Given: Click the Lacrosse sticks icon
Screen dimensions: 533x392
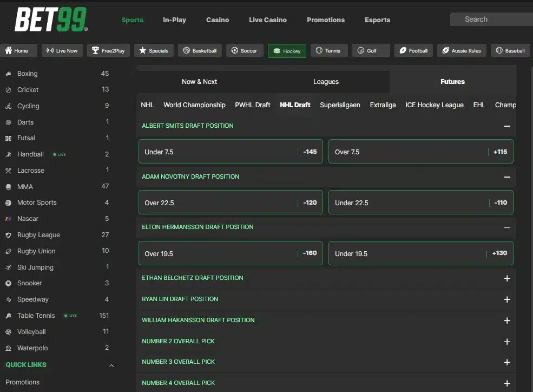Looking at the screenshot, I should (9, 171).
